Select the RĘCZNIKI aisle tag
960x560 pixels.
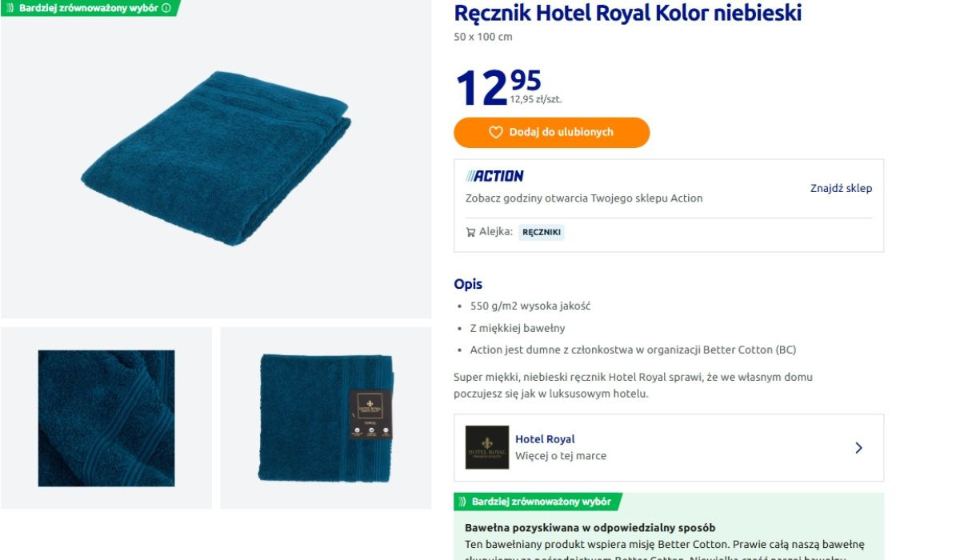click(x=542, y=233)
